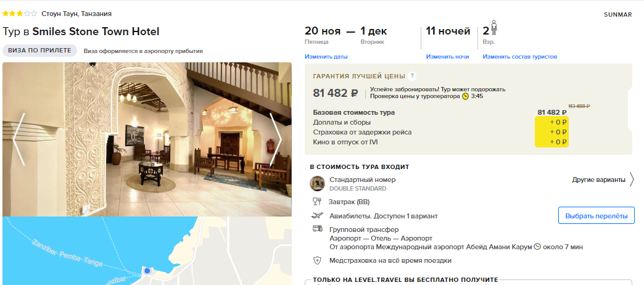Image resolution: width=644 pixels, height=285 pixels.
Task: Open 'Изменить ночи' nights selector
Action: point(447,57)
